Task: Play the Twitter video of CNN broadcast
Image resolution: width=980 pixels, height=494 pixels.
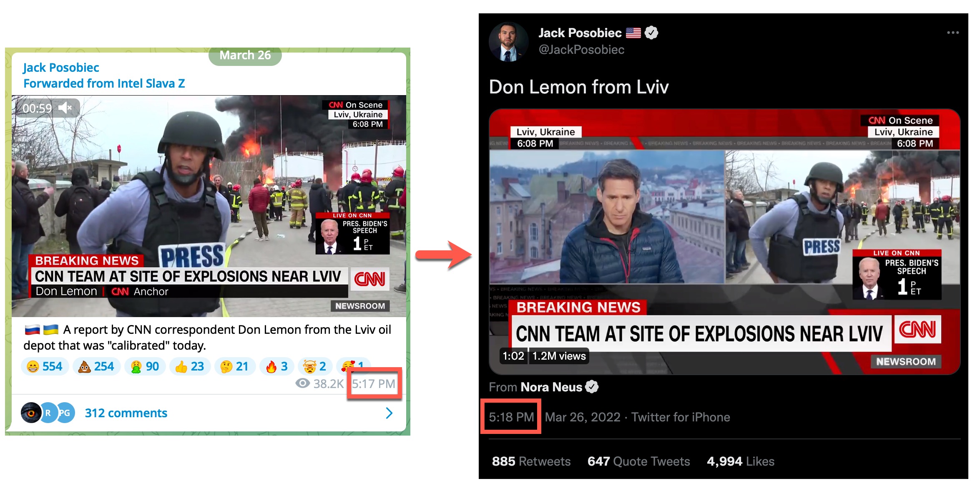Action: pyautogui.click(x=724, y=242)
